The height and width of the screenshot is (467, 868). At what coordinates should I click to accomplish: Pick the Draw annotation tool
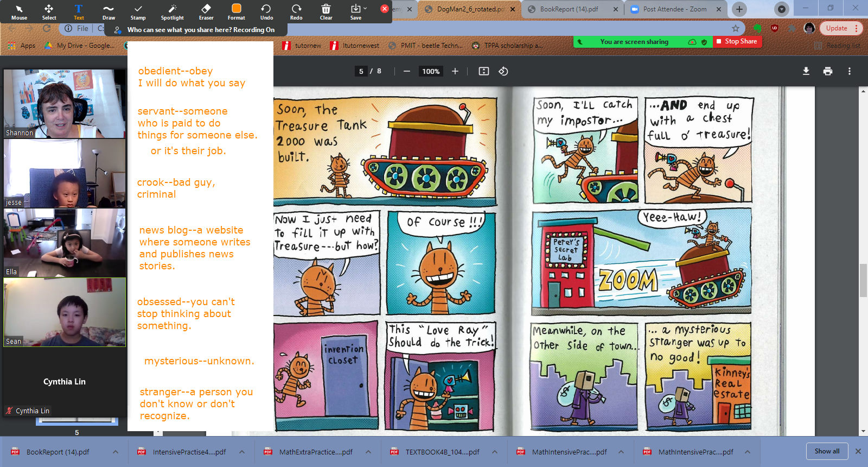(x=108, y=11)
